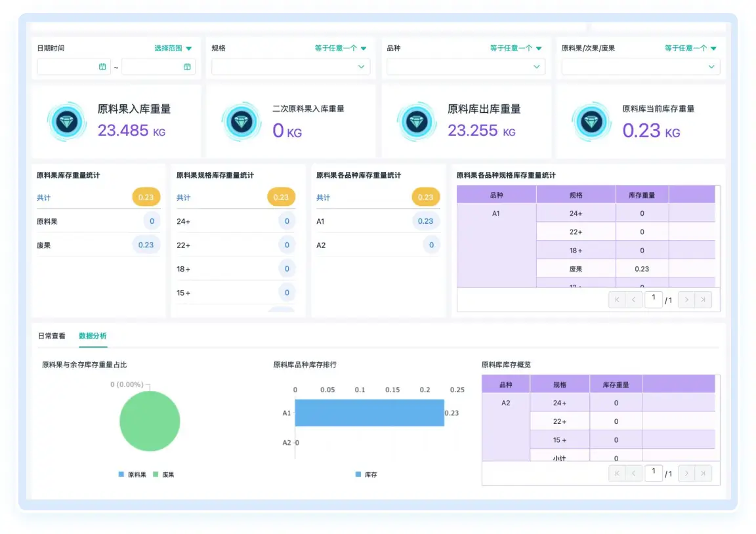Open the 品种 filter dropdown
Image resolution: width=756 pixels, height=534 pixels.
pyautogui.click(x=465, y=66)
